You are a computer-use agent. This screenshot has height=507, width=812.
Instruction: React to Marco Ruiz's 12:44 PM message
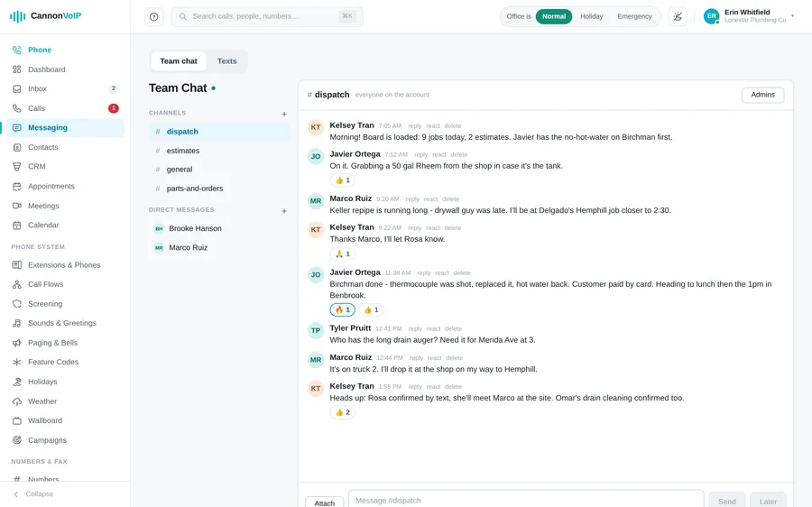[435, 358]
